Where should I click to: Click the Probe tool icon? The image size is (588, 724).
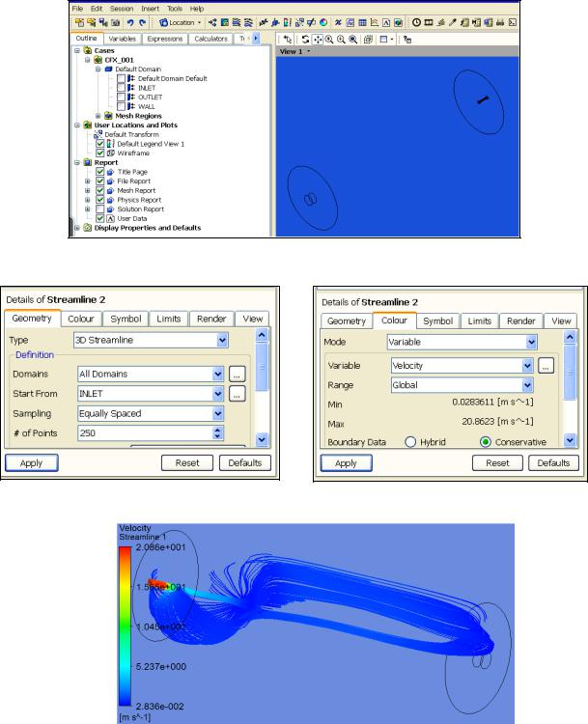453,22
